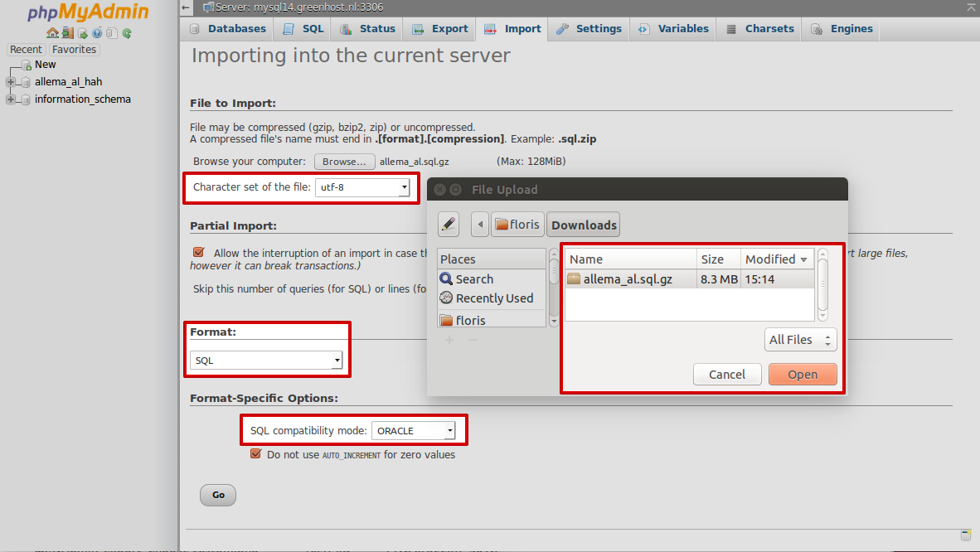Open the Status tab

pos(367,29)
